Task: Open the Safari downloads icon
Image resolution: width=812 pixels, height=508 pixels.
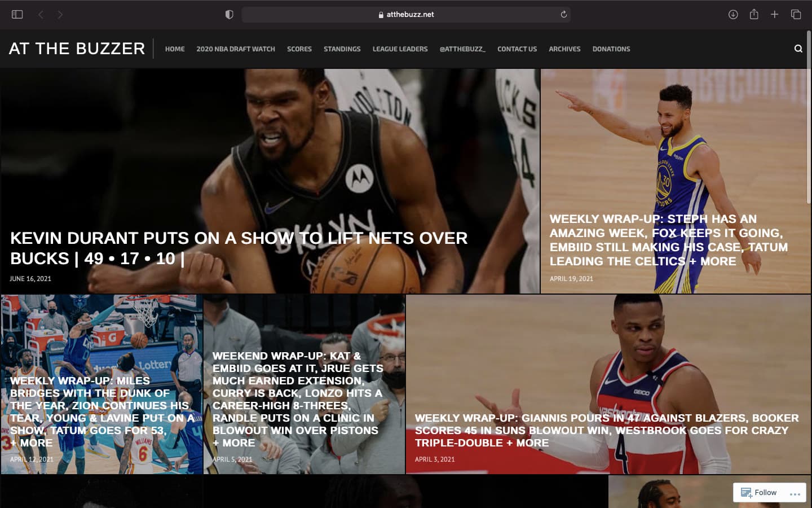Action: click(x=733, y=15)
